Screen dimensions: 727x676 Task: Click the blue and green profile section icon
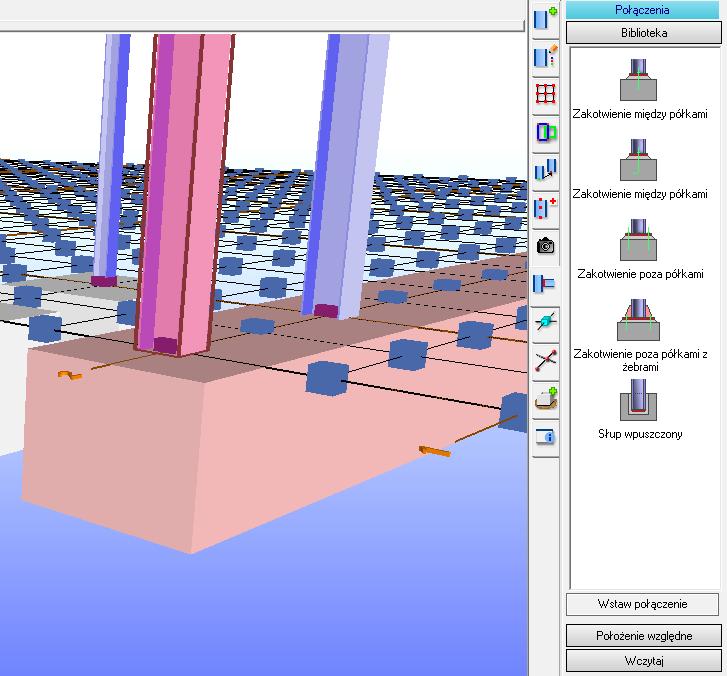point(545,133)
